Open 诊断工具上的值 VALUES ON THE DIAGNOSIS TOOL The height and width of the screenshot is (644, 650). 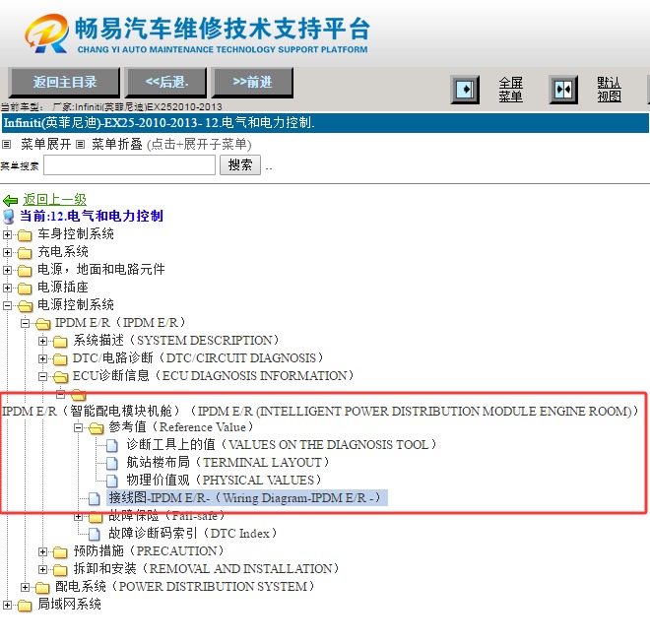pyautogui.click(x=282, y=445)
